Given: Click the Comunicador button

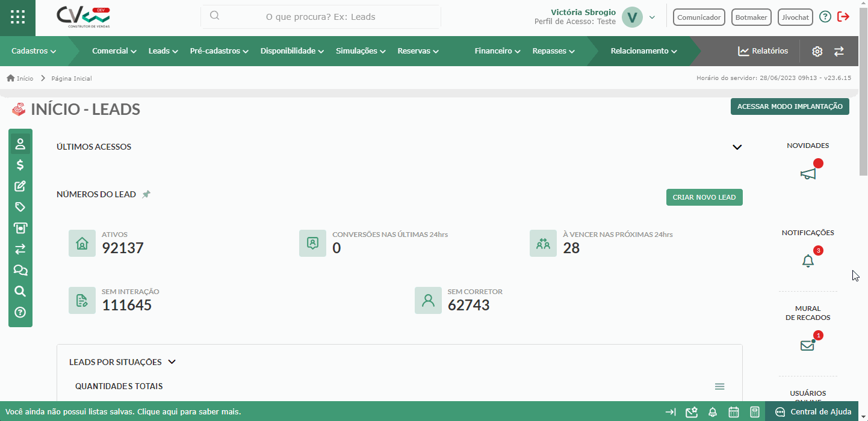Looking at the screenshot, I should (x=699, y=17).
